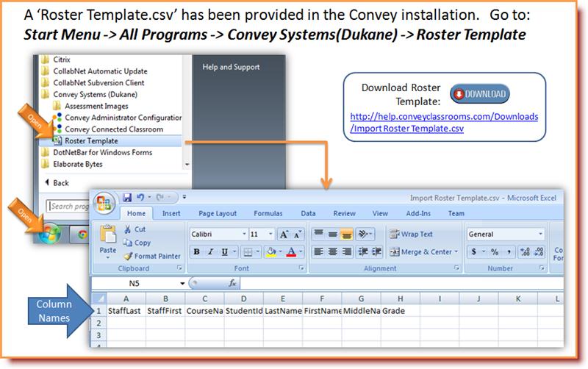The height and width of the screenshot is (369, 588).
Task: Click Back in the Start menu
Action: [x=57, y=183]
